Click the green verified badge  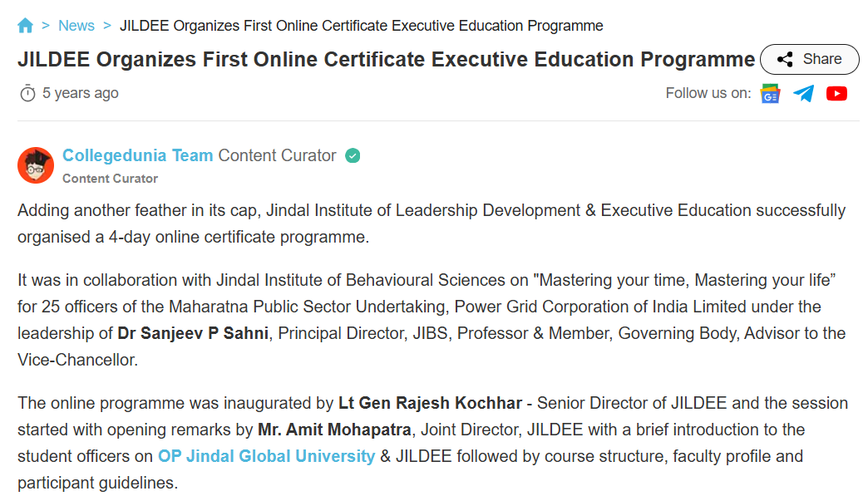click(353, 155)
